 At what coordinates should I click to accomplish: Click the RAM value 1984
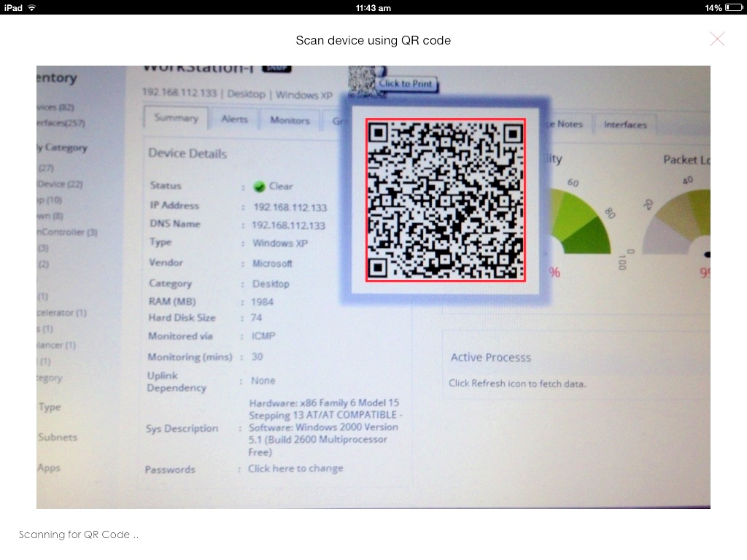point(262,302)
